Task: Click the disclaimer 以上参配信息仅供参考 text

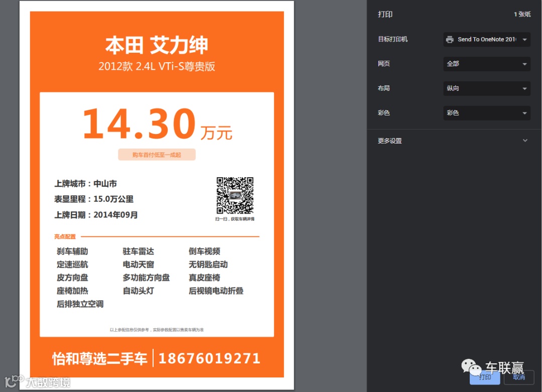Action: (157, 330)
